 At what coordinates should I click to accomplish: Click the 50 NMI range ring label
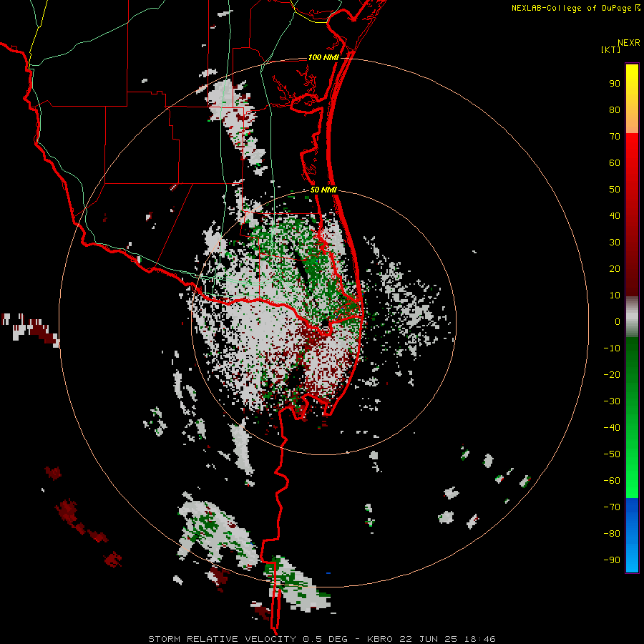point(323,190)
